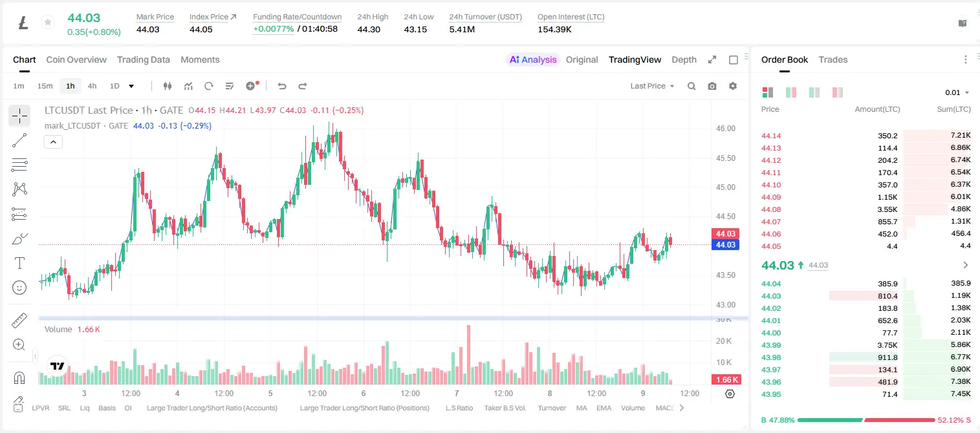Show only sell orders in order book

(x=838, y=92)
